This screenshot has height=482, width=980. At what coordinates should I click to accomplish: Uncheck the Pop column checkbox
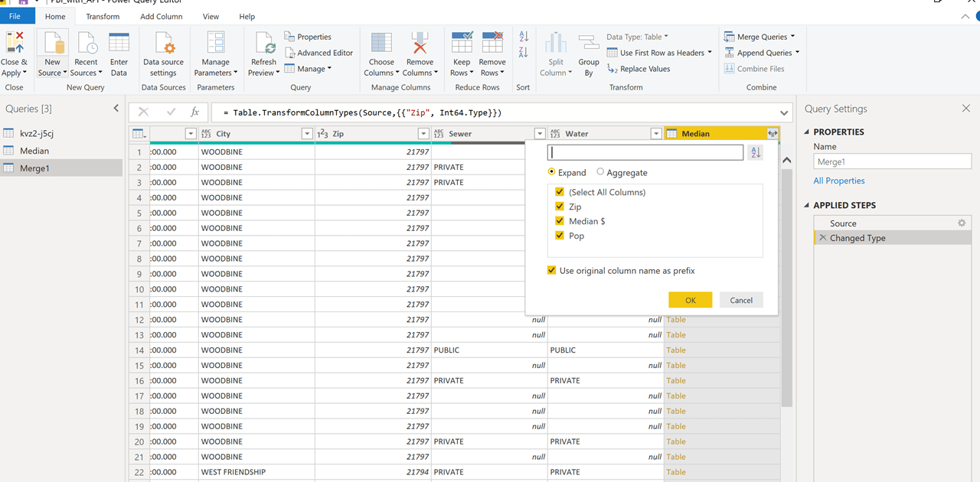560,236
